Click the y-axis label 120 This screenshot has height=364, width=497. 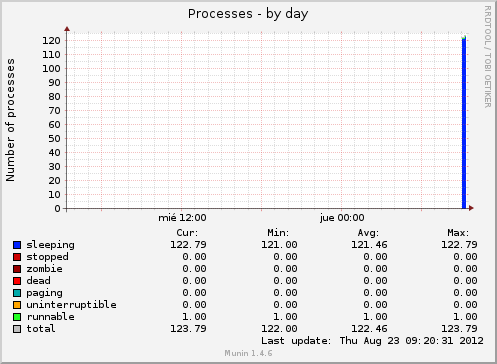pos(51,41)
